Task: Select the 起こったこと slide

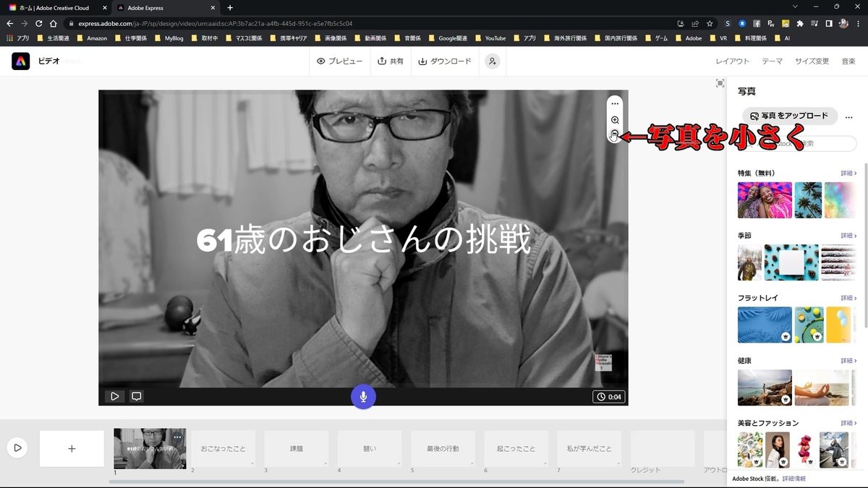Action: click(x=516, y=448)
